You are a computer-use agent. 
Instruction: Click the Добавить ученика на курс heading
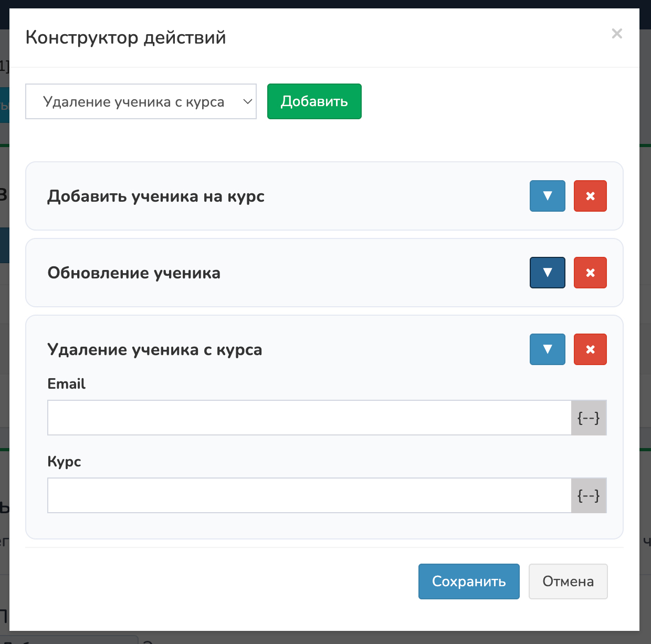click(156, 196)
